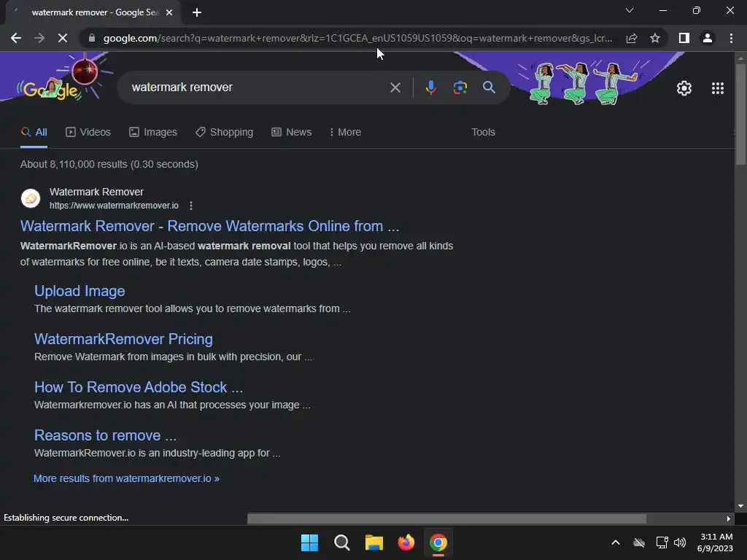Start voice search with microphone icon
This screenshot has width=747, height=560.
pos(430,87)
